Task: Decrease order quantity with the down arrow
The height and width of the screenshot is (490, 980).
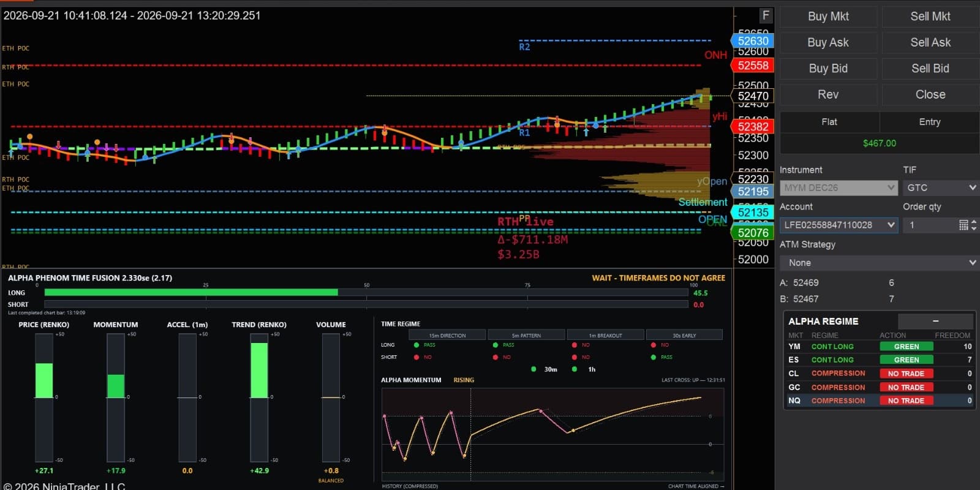Action: point(974,228)
